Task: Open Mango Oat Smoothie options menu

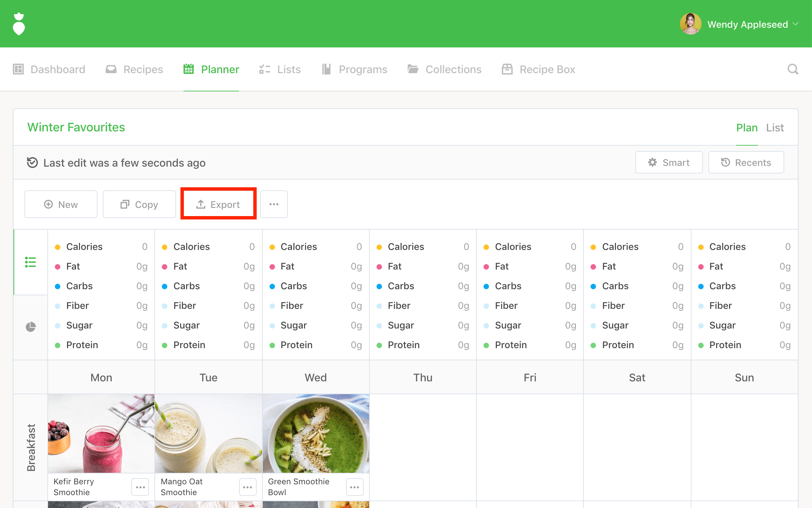Action: (x=248, y=487)
